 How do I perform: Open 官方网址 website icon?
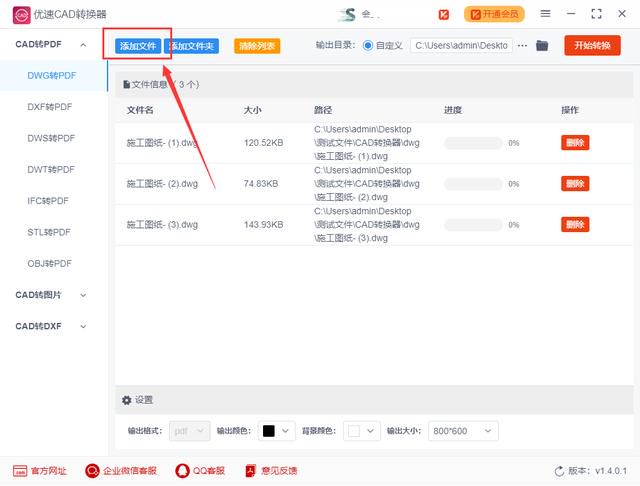point(20,471)
